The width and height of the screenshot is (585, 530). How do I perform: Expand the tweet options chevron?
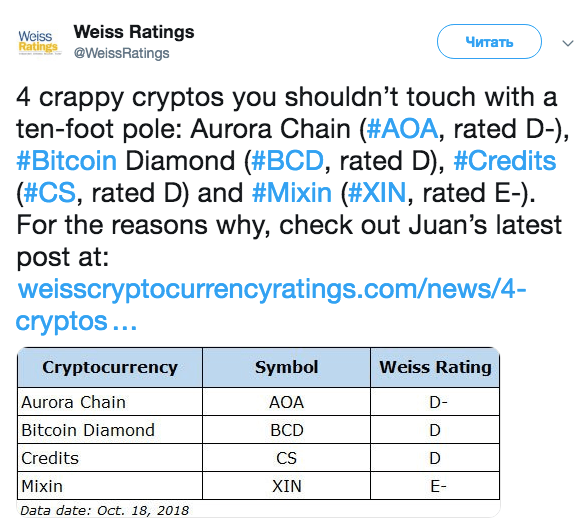(568, 44)
